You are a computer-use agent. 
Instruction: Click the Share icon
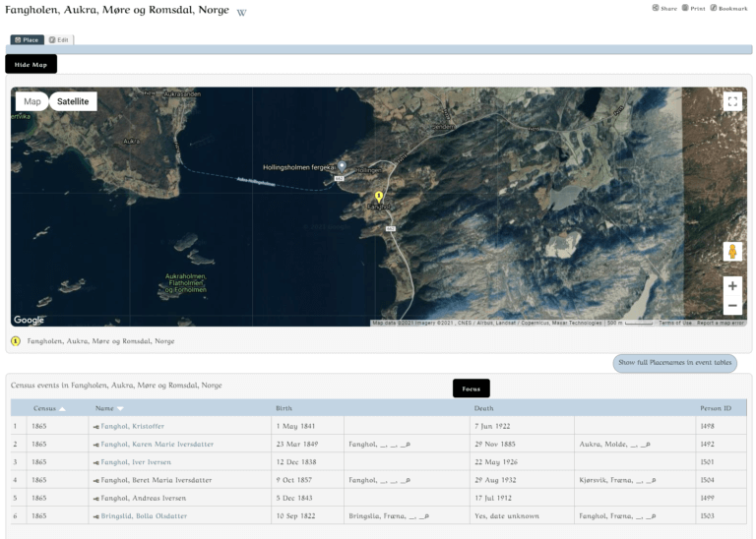pos(656,8)
